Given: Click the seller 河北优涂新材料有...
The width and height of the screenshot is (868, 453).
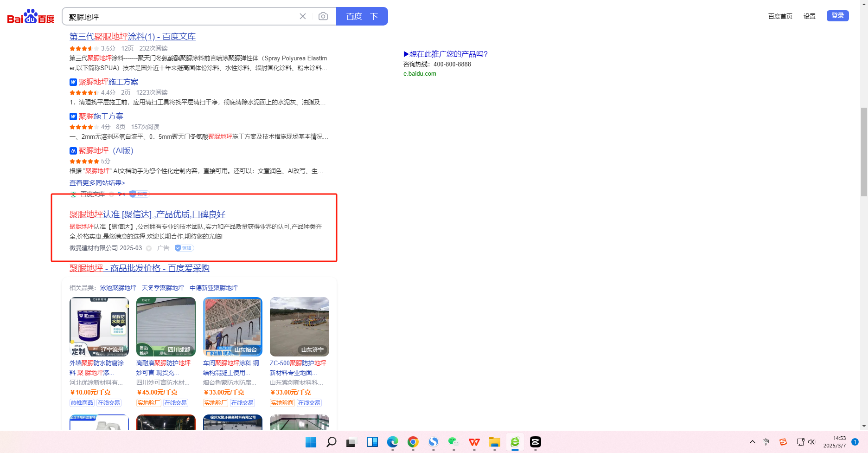Looking at the screenshot, I should (x=96, y=383).
